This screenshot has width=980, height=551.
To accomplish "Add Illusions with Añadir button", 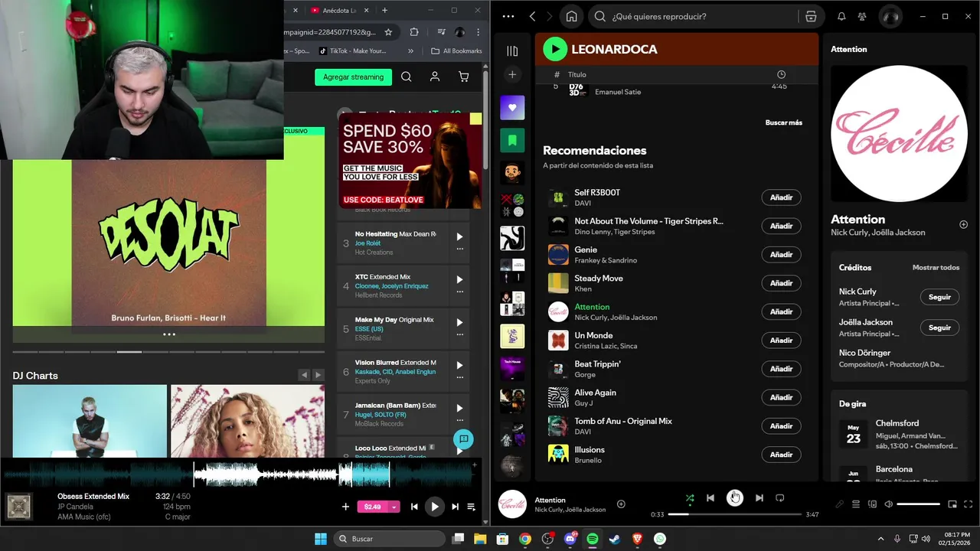I will (781, 455).
